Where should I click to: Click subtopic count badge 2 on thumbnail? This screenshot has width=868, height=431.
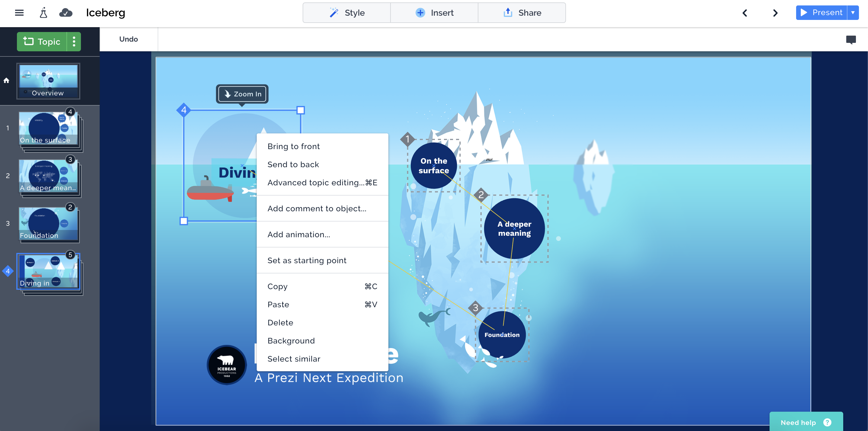70,207
